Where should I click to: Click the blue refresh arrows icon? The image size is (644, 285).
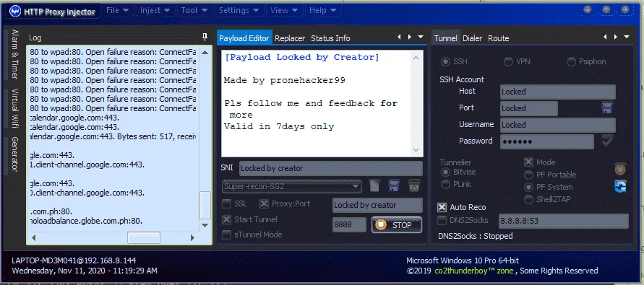point(620,187)
